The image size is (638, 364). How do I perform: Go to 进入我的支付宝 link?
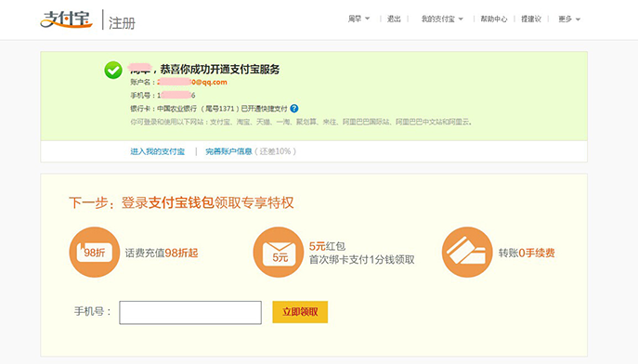[158, 151]
